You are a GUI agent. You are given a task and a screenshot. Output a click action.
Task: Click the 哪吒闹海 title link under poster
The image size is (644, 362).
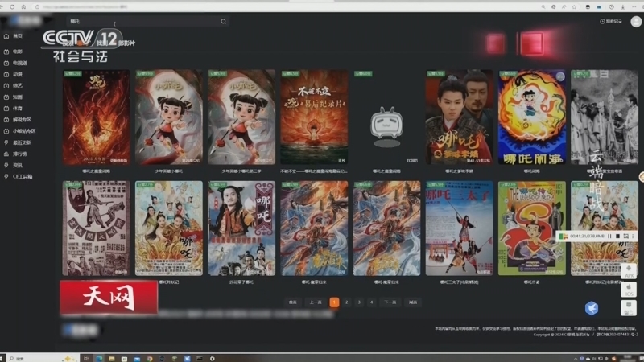532,171
